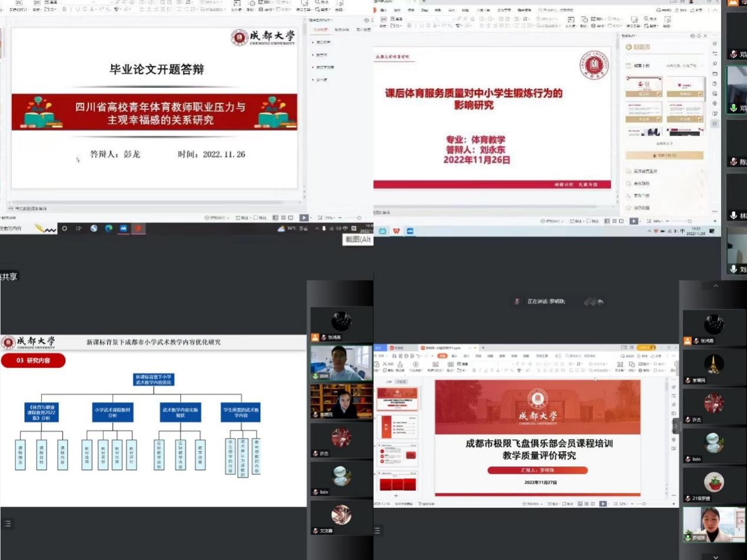Click 汇报人：罗明珠 red pill on slide
This screenshot has width=747, height=560.
coord(537,470)
